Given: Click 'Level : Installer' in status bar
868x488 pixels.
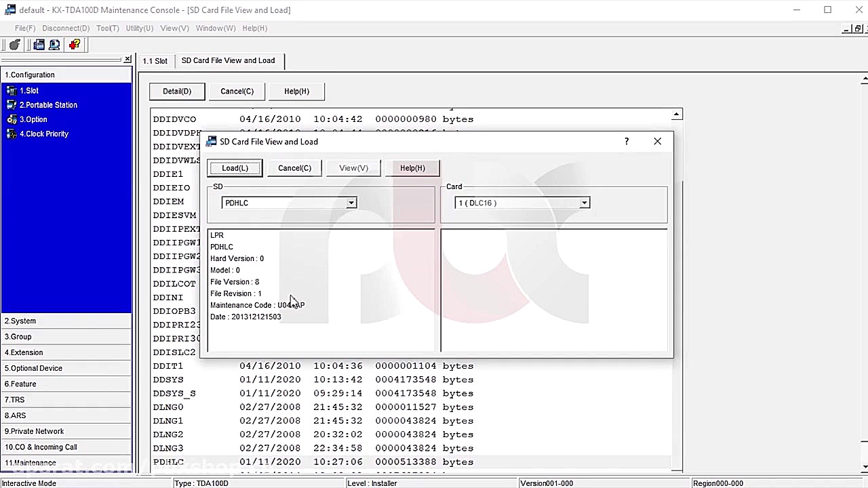Looking at the screenshot, I should [372, 483].
